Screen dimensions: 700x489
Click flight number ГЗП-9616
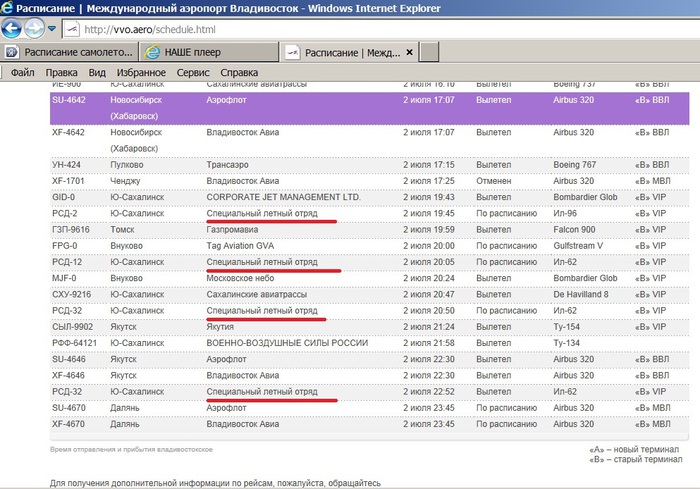tap(71, 230)
